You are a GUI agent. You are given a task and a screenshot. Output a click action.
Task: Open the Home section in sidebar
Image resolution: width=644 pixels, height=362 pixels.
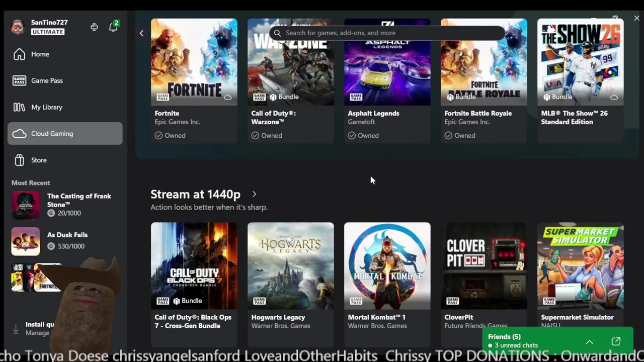(65, 54)
